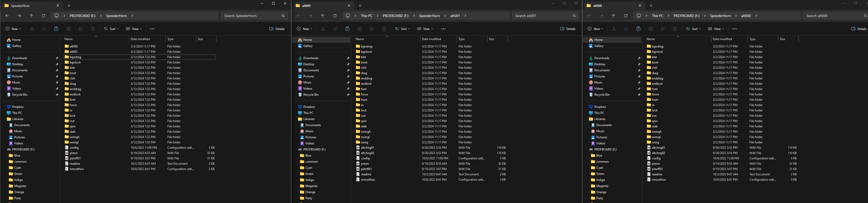Select the alt001 tab title
The width and height of the screenshot is (868, 203).
[x=306, y=6]
